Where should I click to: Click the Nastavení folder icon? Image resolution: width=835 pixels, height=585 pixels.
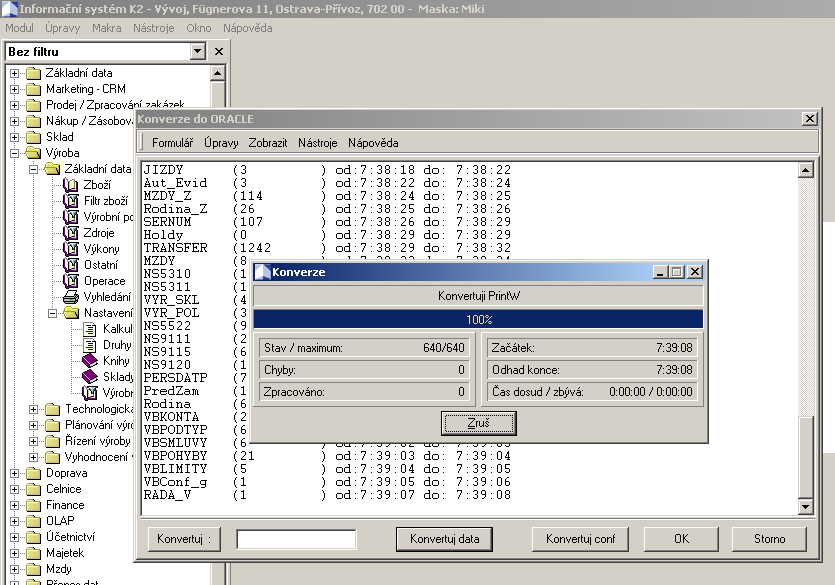coord(71,312)
